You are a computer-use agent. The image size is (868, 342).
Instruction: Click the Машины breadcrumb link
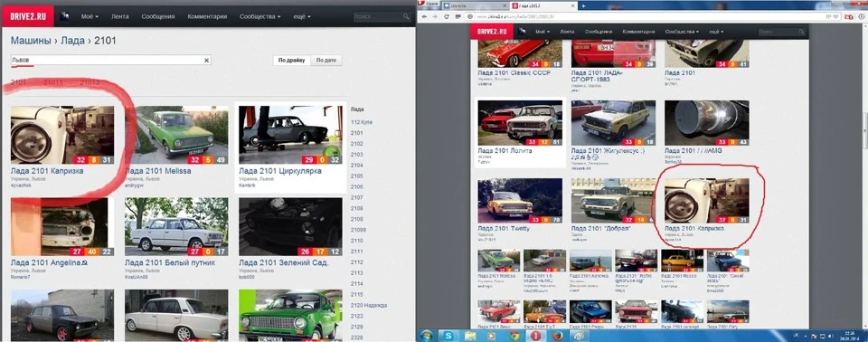pyautogui.click(x=31, y=41)
